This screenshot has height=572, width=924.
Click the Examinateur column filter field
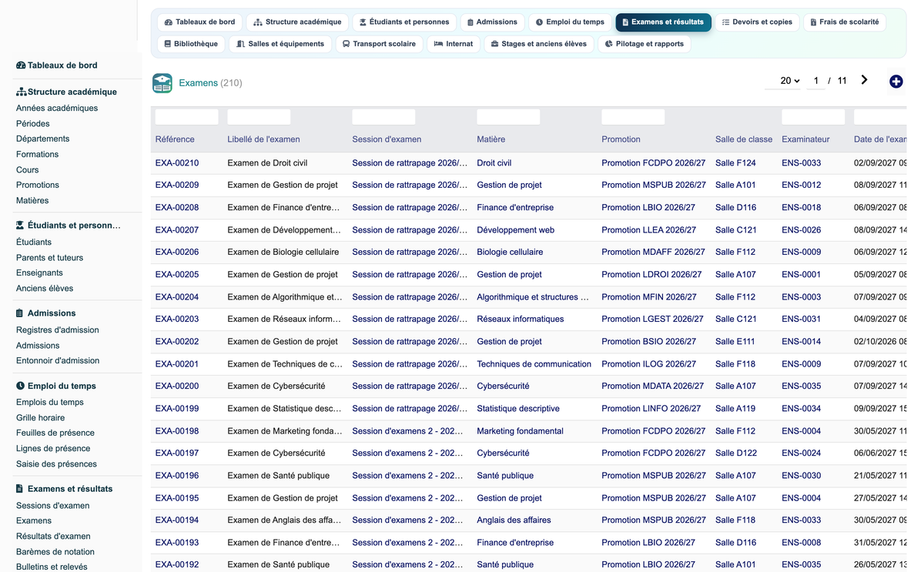click(x=813, y=117)
